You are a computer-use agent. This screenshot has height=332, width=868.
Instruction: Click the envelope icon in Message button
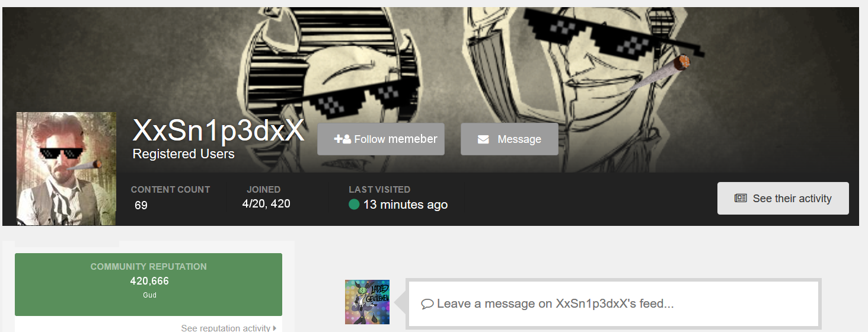(483, 139)
